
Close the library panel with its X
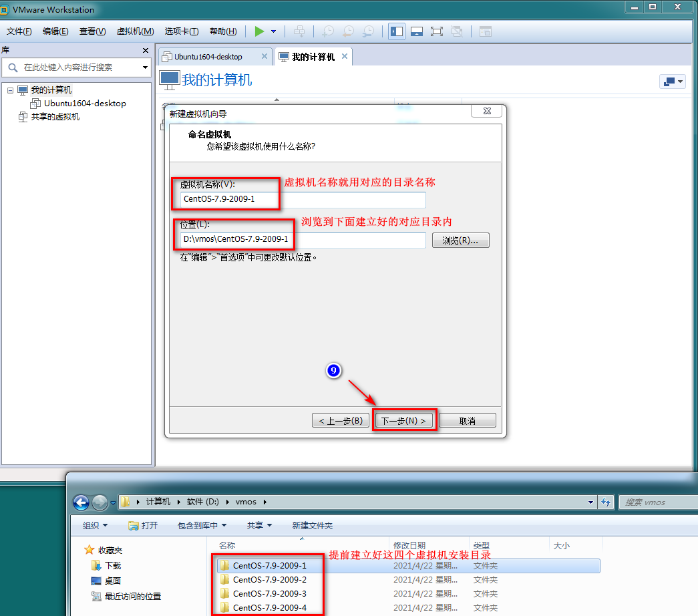(x=146, y=50)
